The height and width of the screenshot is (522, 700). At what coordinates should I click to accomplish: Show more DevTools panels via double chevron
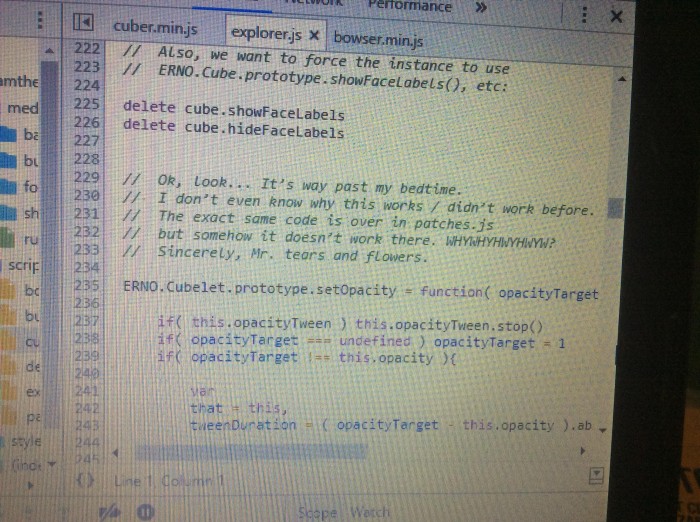tap(480, 7)
